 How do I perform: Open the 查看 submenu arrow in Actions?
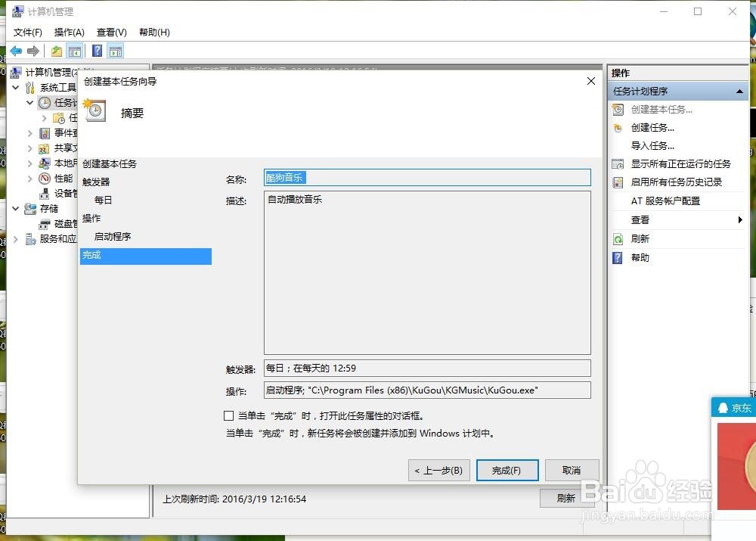tap(740, 220)
